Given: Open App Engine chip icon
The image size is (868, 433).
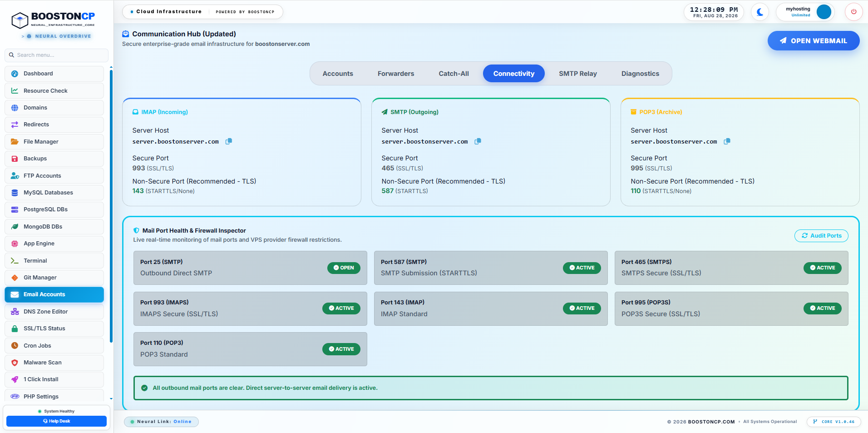Looking at the screenshot, I should [15, 244].
